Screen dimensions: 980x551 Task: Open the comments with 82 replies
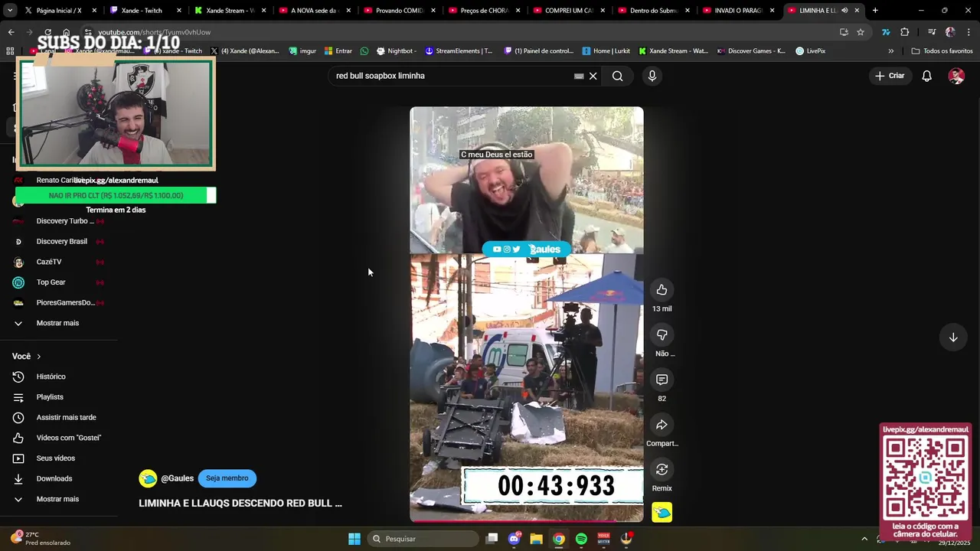coord(661,380)
